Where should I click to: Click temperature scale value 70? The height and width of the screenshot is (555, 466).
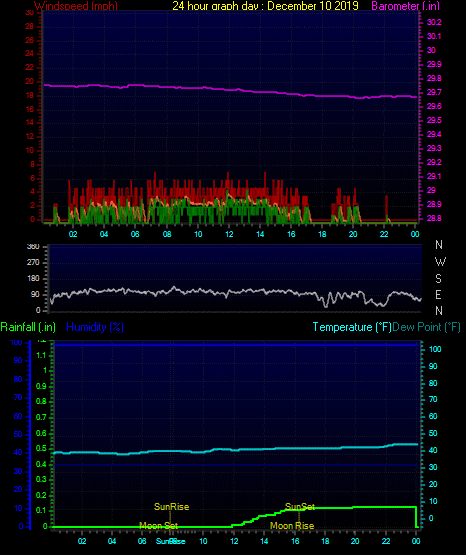(433, 400)
